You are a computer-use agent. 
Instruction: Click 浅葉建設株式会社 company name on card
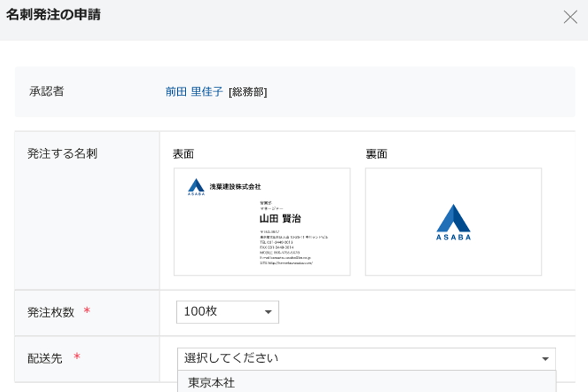click(235, 187)
